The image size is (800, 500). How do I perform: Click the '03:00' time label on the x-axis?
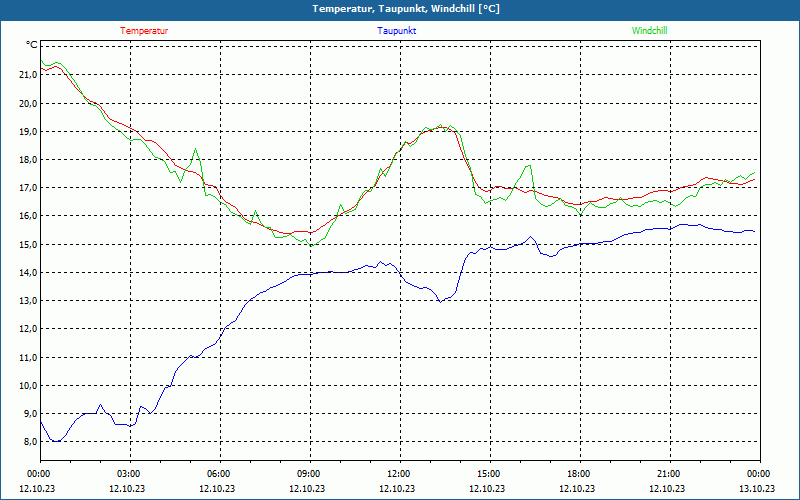(x=131, y=474)
